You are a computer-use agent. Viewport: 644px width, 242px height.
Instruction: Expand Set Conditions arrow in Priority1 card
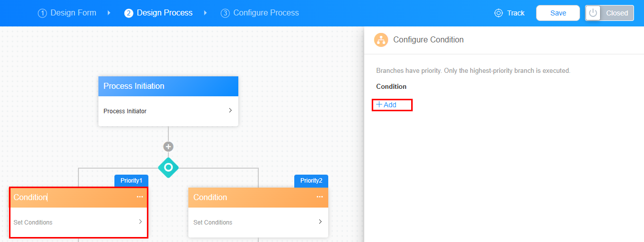(x=140, y=222)
